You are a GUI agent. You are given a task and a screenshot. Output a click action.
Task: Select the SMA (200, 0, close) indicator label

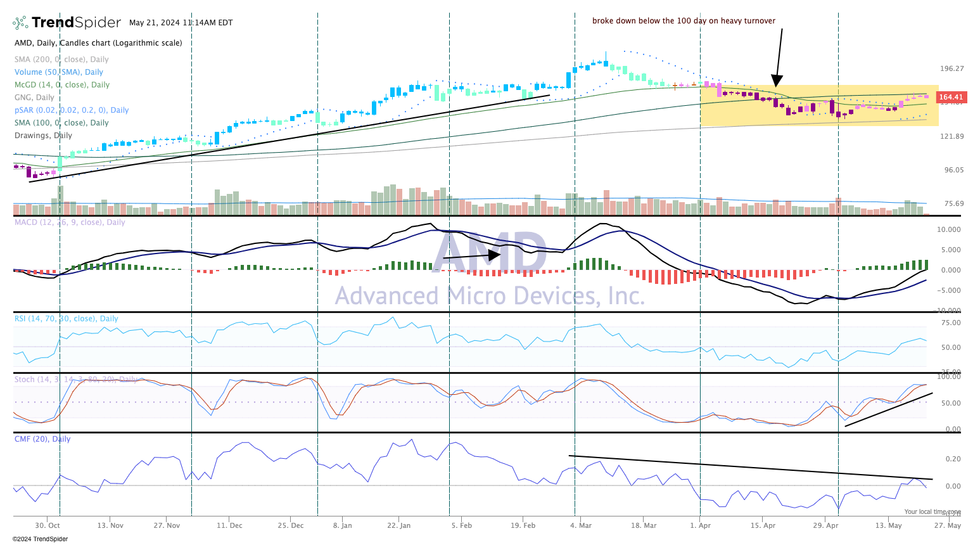pos(61,60)
